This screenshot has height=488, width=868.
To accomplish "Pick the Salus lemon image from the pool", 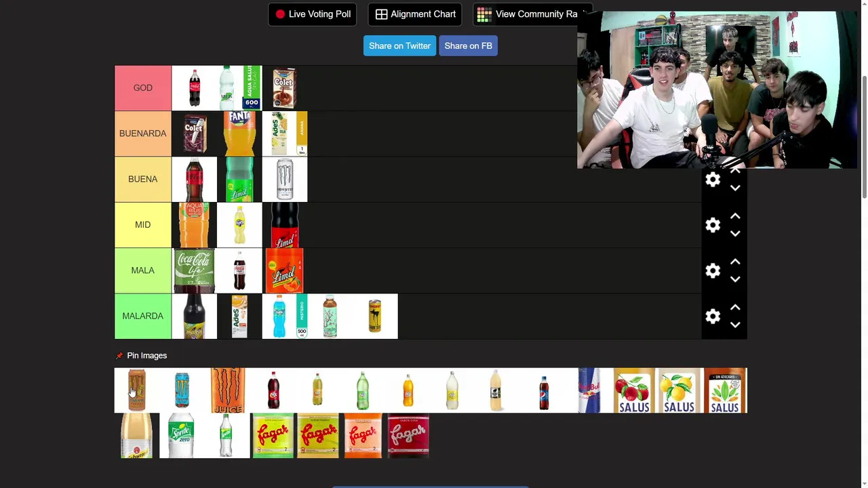I will [679, 390].
